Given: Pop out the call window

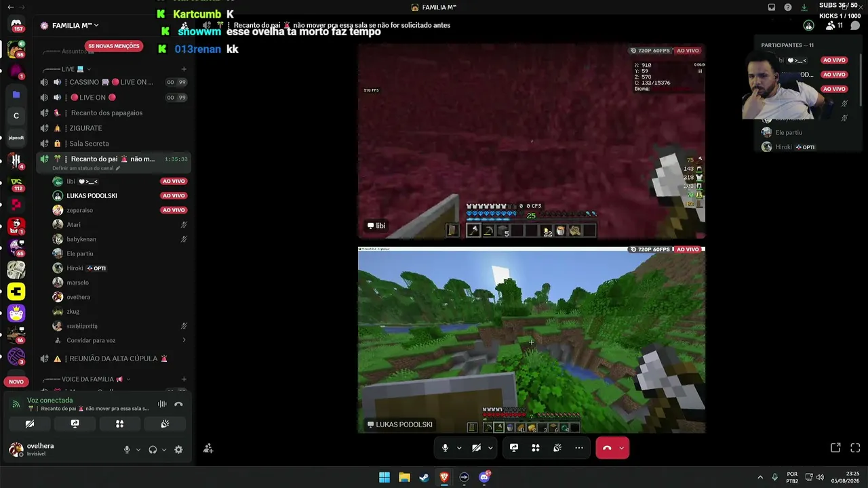Looking at the screenshot, I should pyautogui.click(x=835, y=447).
